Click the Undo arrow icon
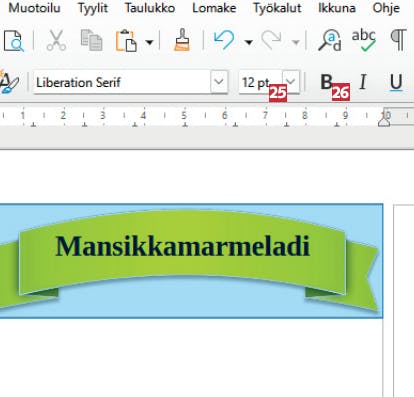Screen dimensions: 414x397 pyautogui.click(x=224, y=40)
